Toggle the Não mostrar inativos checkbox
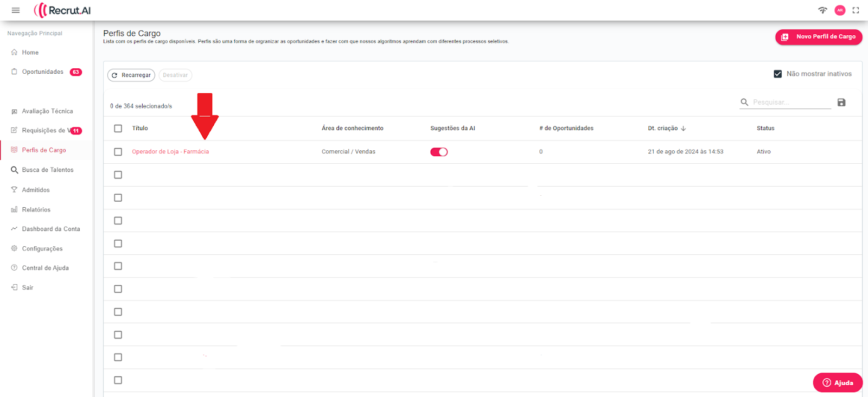The height and width of the screenshot is (397, 868). (x=777, y=74)
